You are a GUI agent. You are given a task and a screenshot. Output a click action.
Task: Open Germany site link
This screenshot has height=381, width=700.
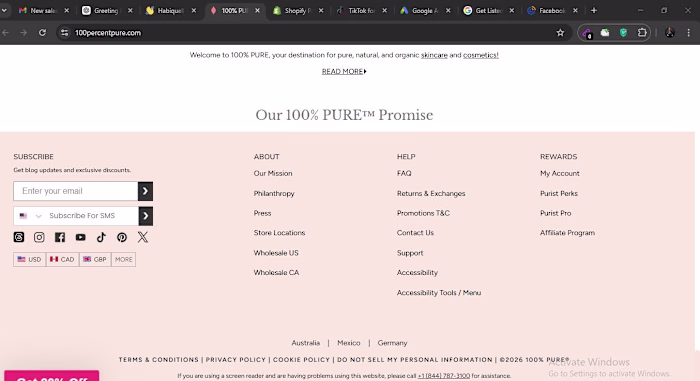coord(392,343)
